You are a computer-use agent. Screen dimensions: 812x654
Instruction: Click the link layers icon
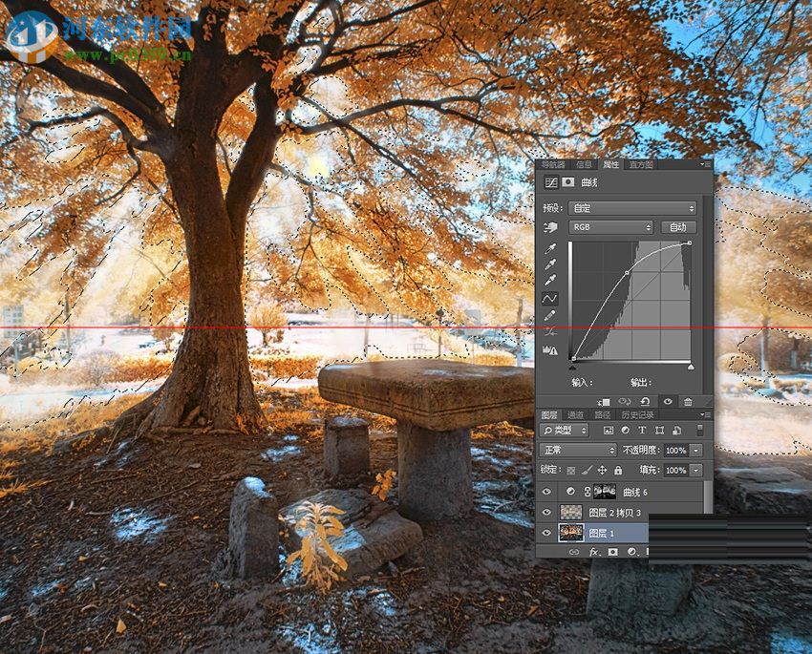coord(574,552)
